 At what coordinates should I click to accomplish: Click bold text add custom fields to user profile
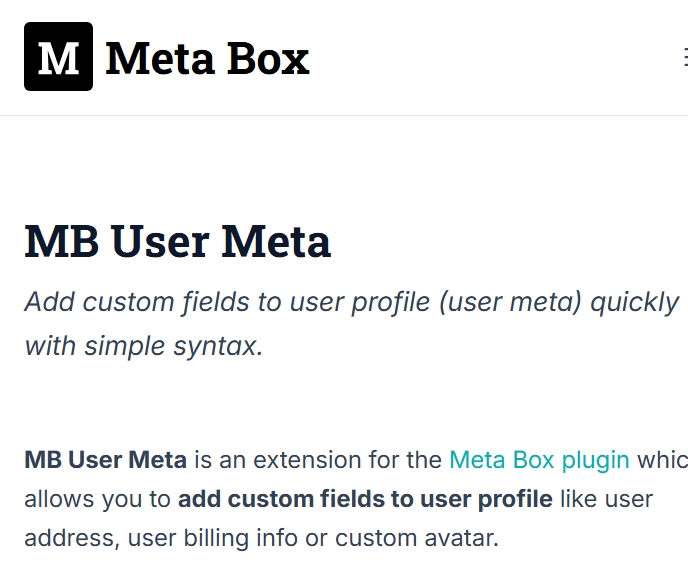click(x=365, y=499)
